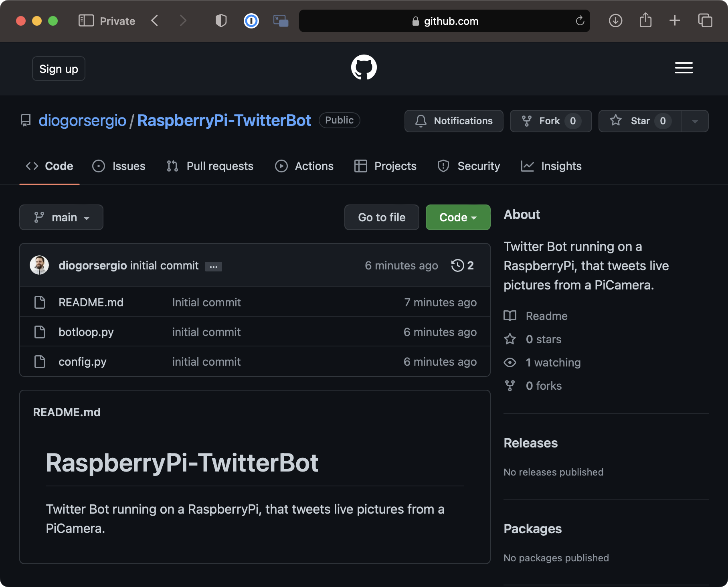Click README.md's 'Initial commit' message
Image resolution: width=728 pixels, height=587 pixels.
tap(206, 302)
